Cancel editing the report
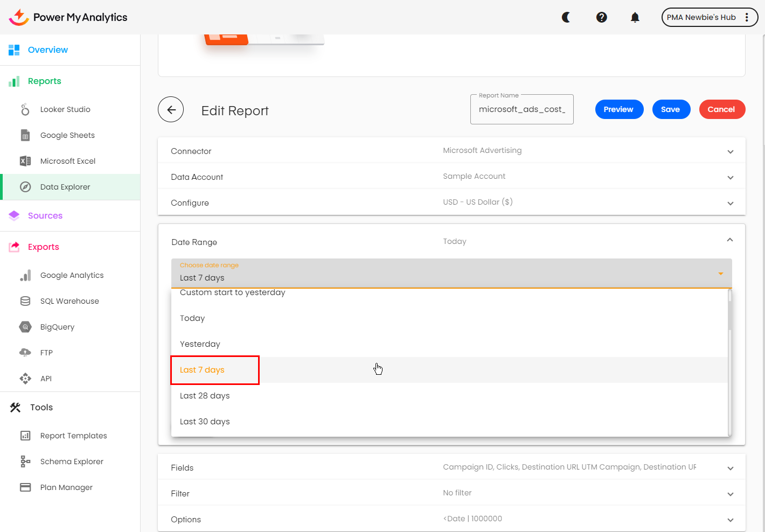This screenshot has width=765, height=532. (x=721, y=109)
